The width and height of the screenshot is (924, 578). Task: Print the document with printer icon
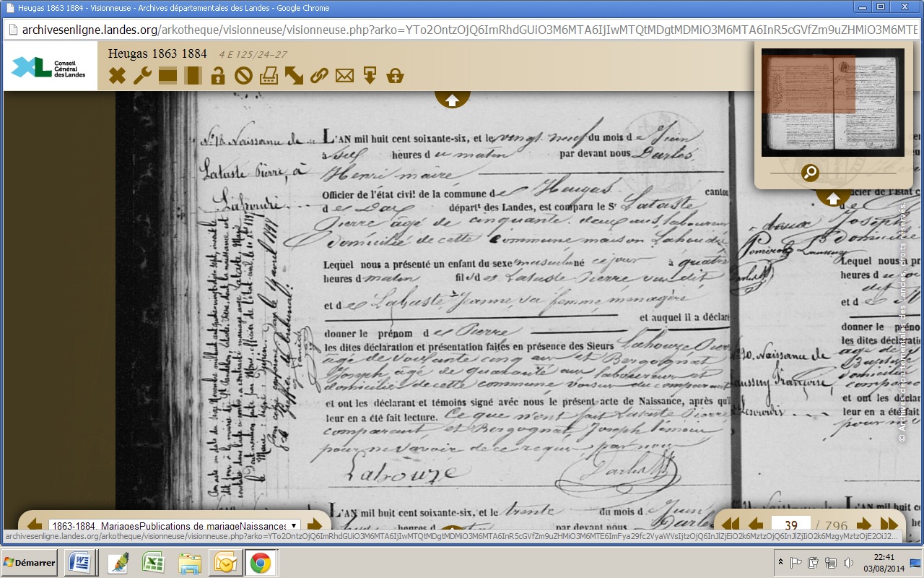pyautogui.click(x=269, y=75)
